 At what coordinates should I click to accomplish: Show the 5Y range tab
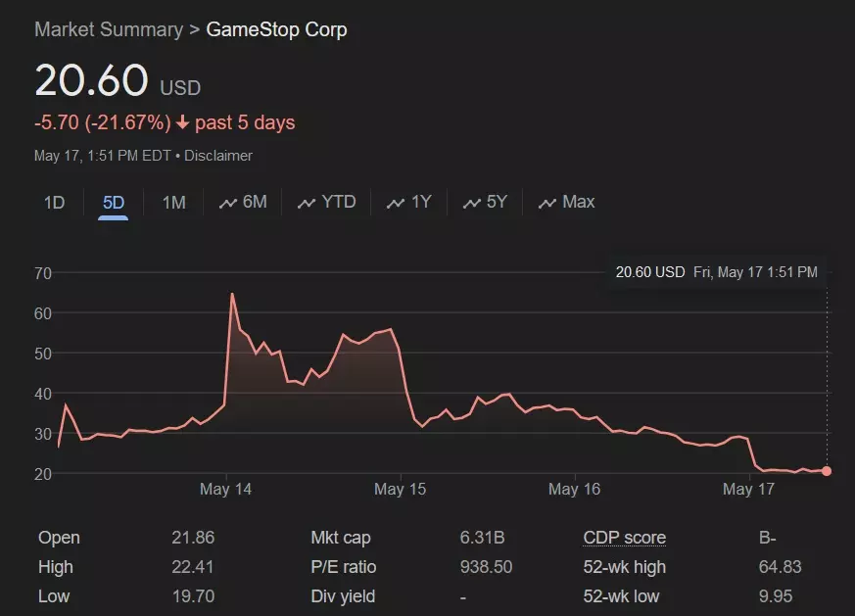pyautogui.click(x=485, y=203)
